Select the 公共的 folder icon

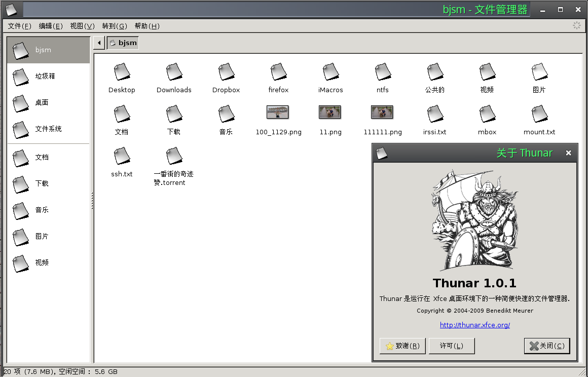pyautogui.click(x=434, y=71)
